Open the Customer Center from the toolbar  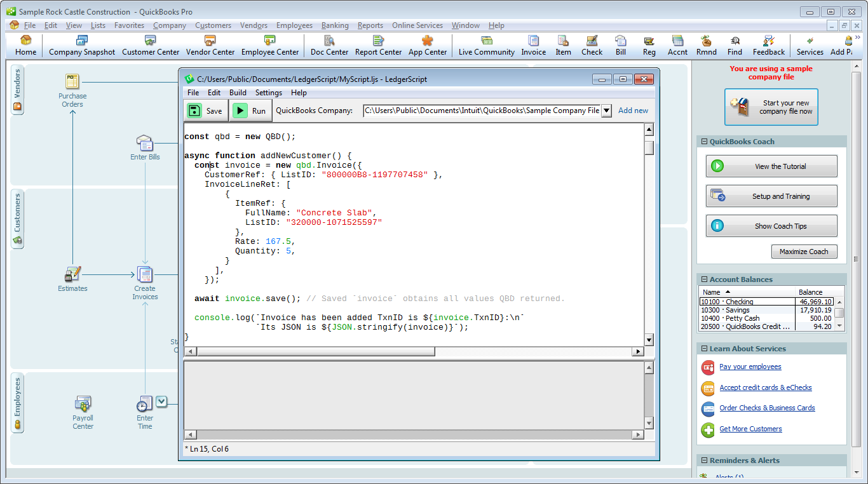pyautogui.click(x=151, y=45)
